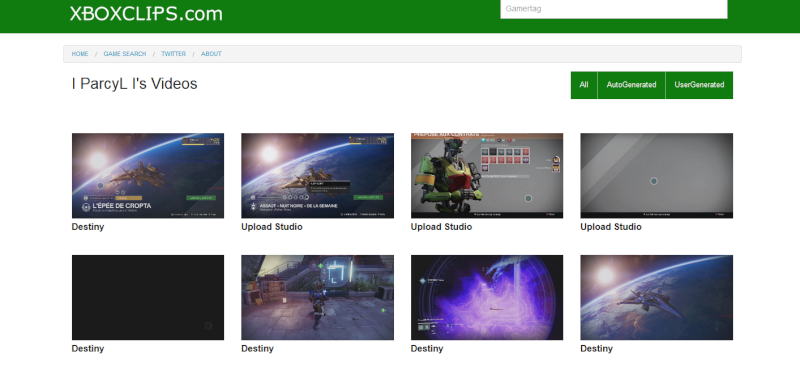
Task: Open the XBOXCLIPS.com site logo
Action: point(146,13)
